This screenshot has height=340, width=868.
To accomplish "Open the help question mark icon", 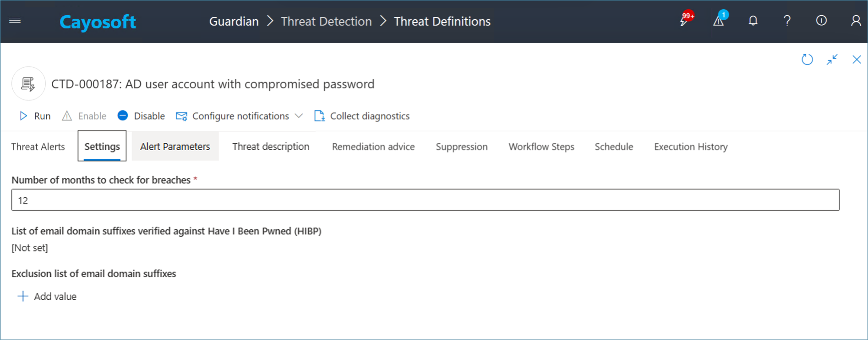I will tap(787, 21).
